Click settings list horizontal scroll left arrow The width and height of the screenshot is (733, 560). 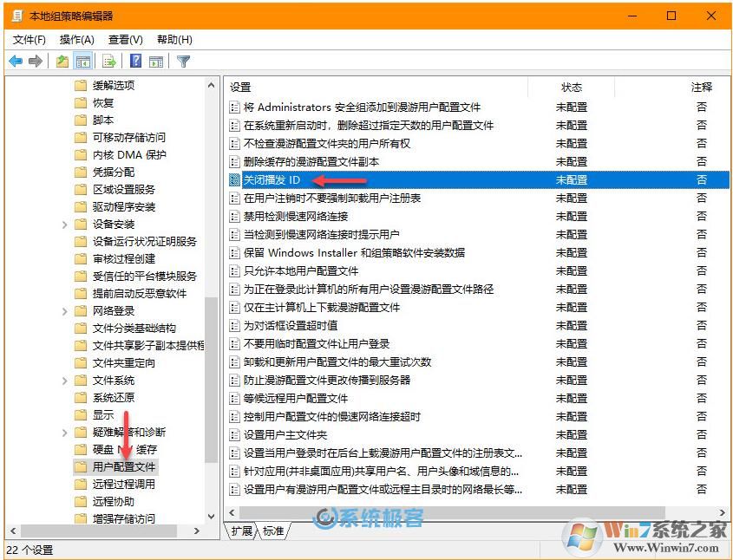tap(232, 512)
